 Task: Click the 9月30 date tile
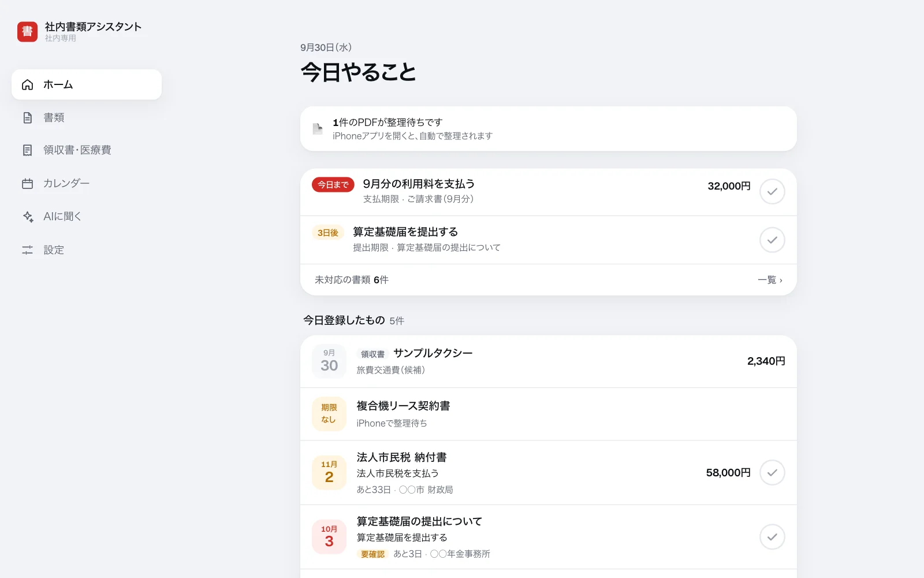[x=329, y=361]
